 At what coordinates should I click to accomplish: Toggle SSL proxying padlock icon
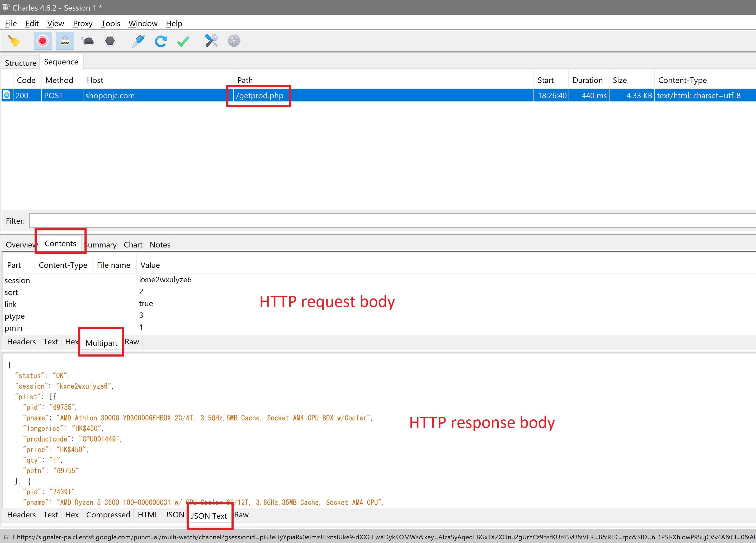click(x=65, y=41)
